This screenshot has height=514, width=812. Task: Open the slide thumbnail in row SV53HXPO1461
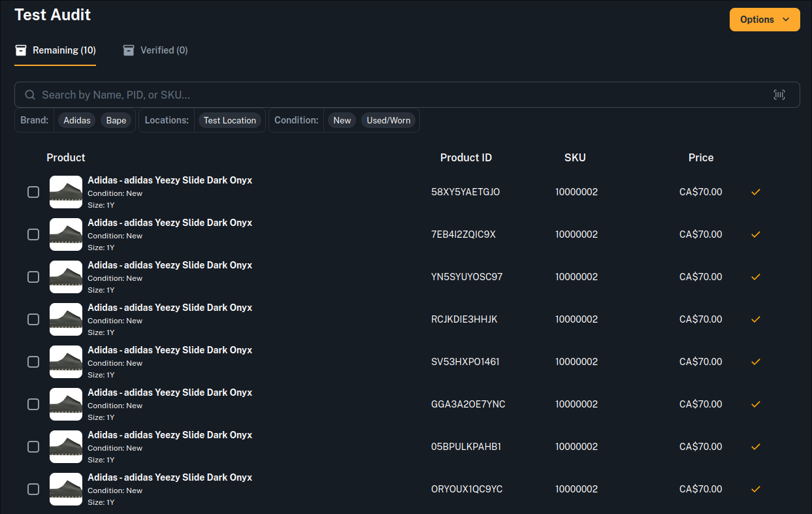66,362
